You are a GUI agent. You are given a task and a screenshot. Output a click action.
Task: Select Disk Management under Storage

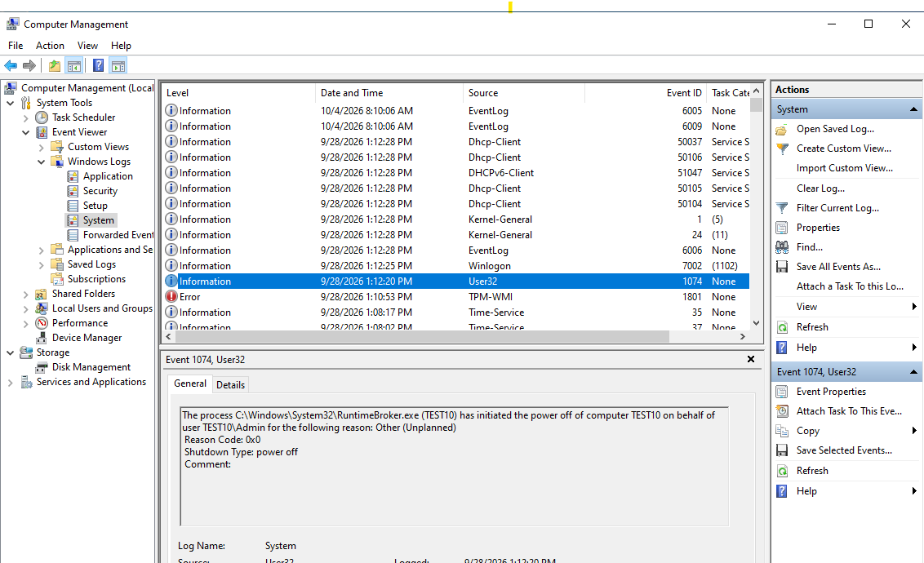point(91,367)
